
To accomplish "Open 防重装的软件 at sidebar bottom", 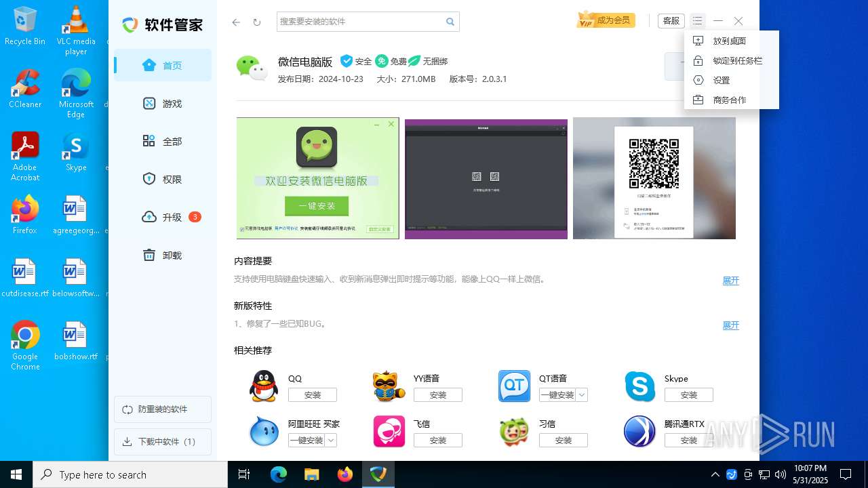I will 163,409.
